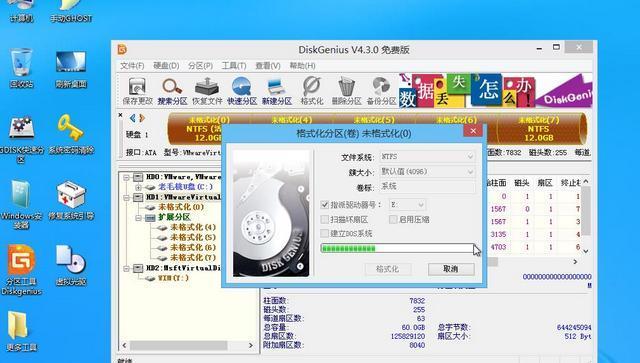
Task: Click the DiskGenius title bar app icon
Action: pos(122,49)
